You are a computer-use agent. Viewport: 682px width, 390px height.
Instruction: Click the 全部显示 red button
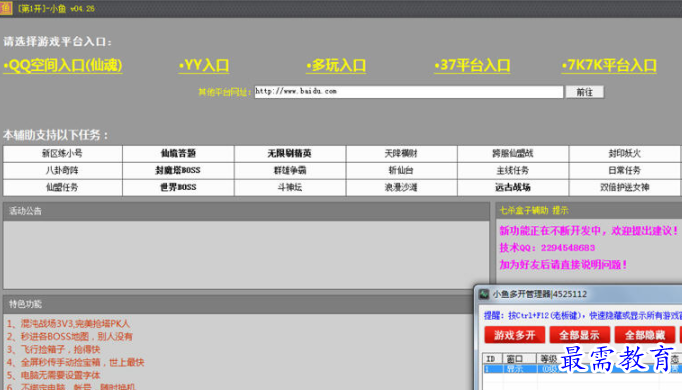[579, 335]
